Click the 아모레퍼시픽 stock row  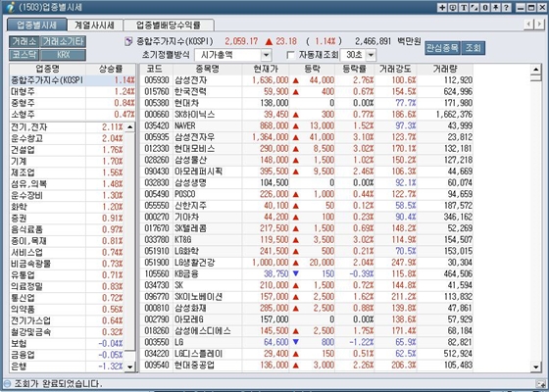307,171
